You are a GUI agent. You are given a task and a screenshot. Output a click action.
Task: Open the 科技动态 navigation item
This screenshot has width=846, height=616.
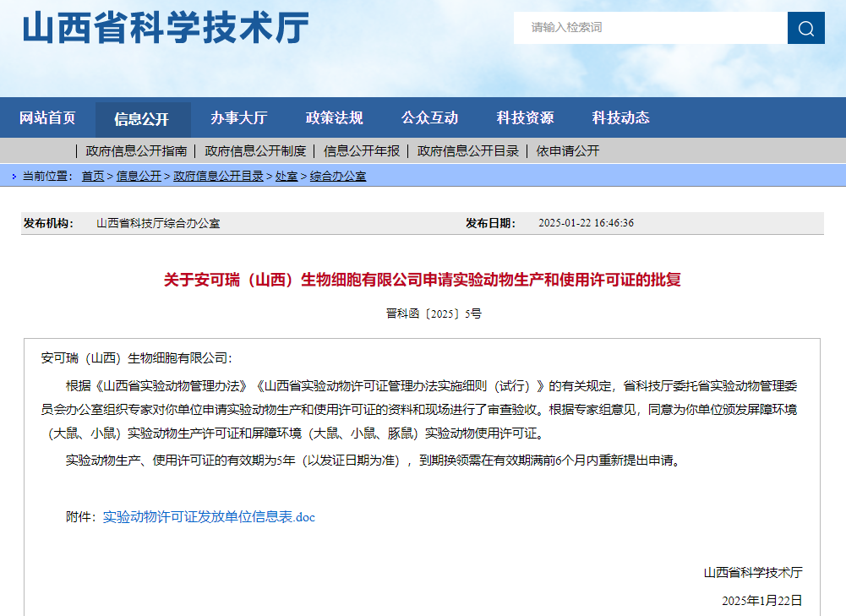click(x=620, y=118)
